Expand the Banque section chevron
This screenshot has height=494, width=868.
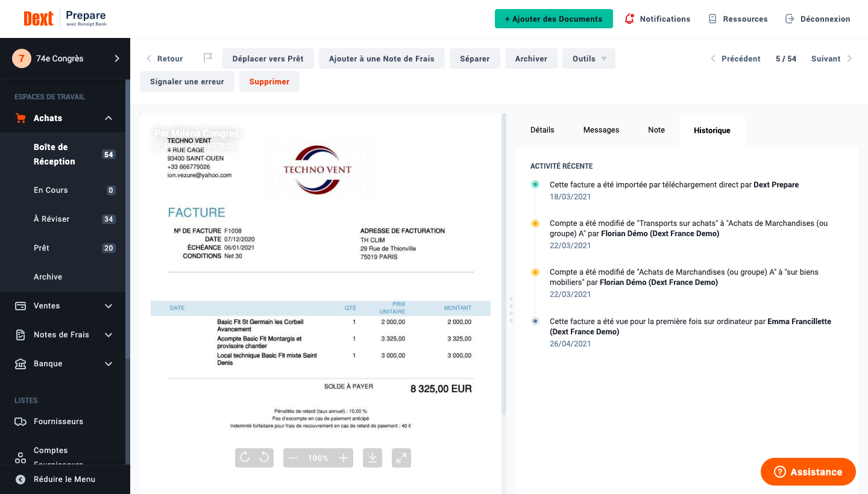pyautogui.click(x=108, y=364)
